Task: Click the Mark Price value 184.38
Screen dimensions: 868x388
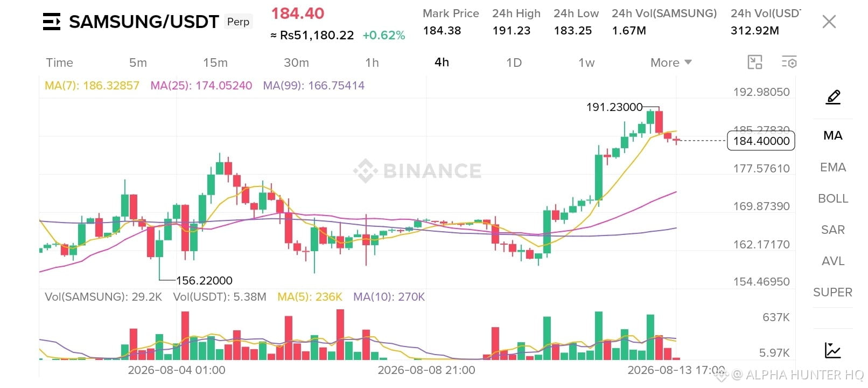Action: coord(442,31)
